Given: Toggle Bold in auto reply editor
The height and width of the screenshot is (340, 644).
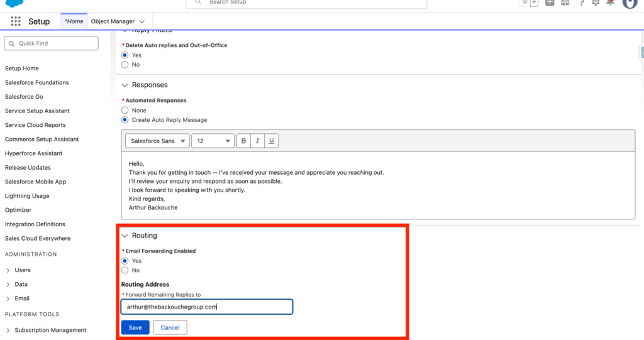Looking at the screenshot, I should (244, 141).
